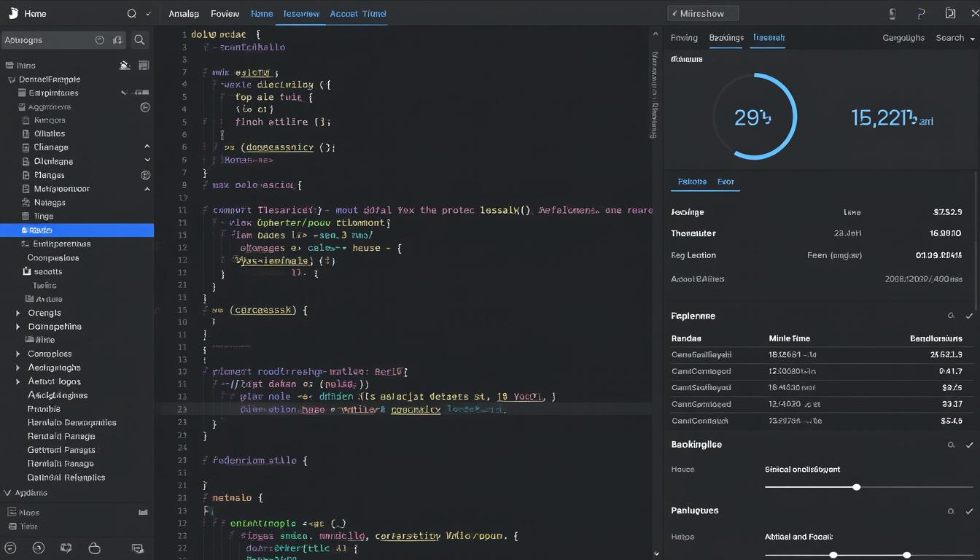Switch to the Fmving tab in right panel
The height and width of the screenshot is (560, 980).
click(684, 38)
